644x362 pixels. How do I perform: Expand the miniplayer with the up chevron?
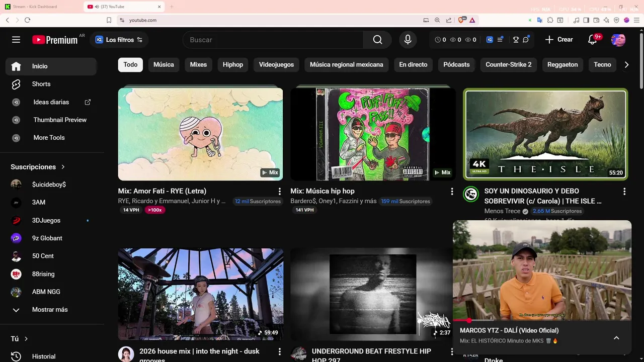coord(616,338)
